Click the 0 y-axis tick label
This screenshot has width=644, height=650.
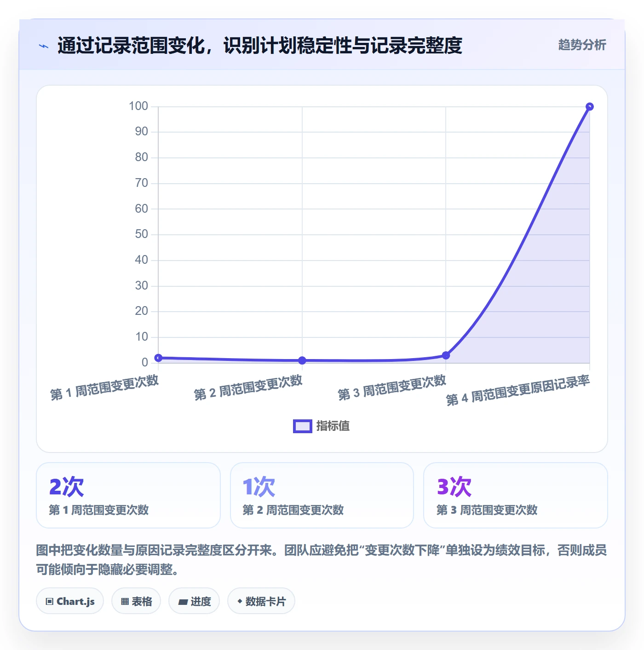tap(145, 362)
